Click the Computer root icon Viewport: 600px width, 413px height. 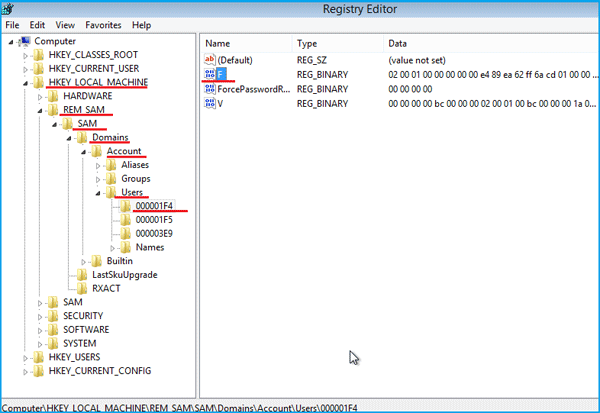25,41
